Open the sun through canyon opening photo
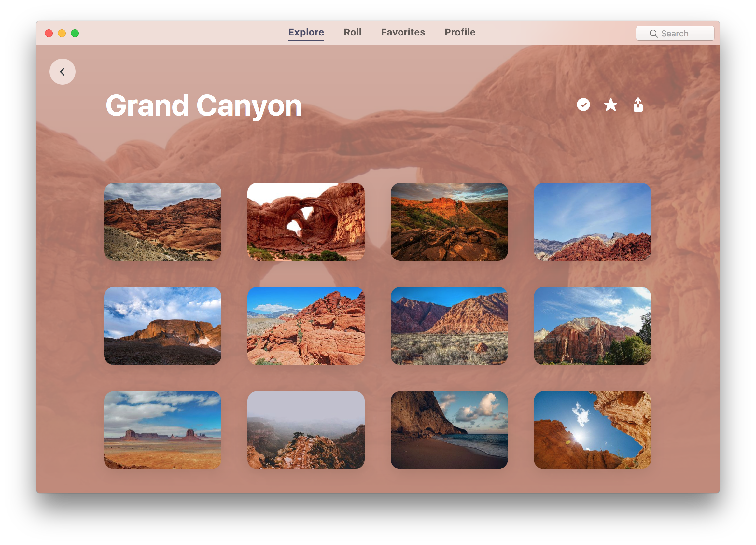This screenshot has height=545, width=756. (592, 430)
